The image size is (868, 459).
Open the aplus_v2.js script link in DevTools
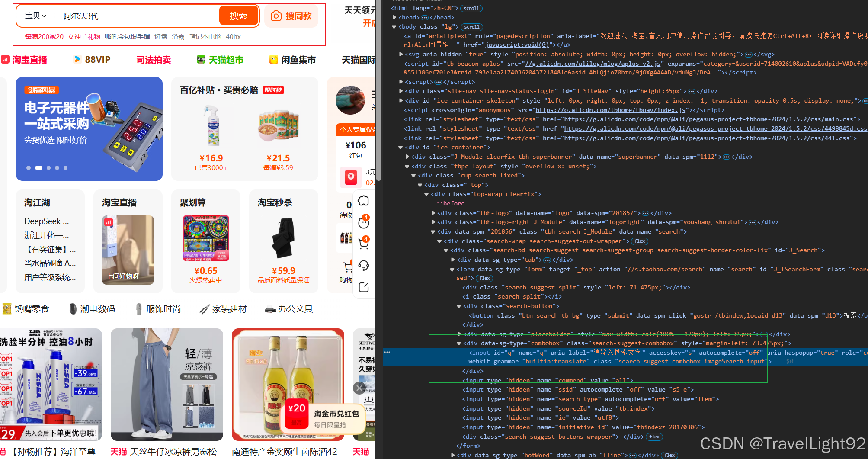(x=593, y=64)
